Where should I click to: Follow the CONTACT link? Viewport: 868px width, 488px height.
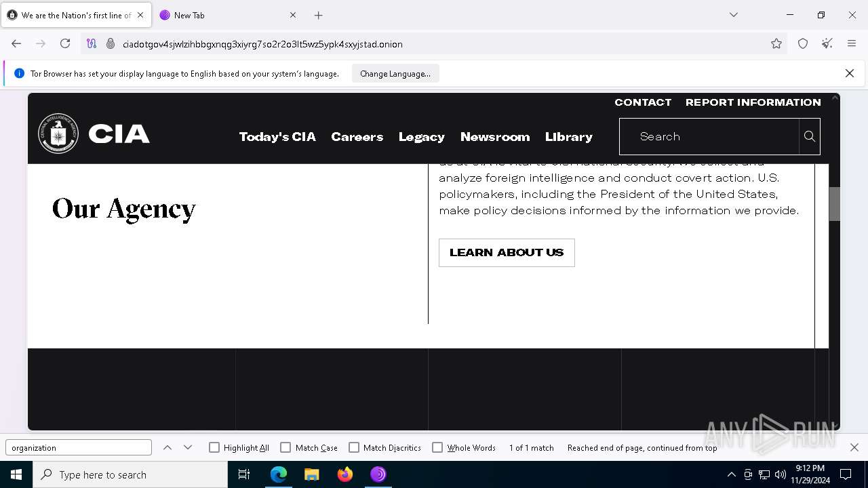point(643,102)
